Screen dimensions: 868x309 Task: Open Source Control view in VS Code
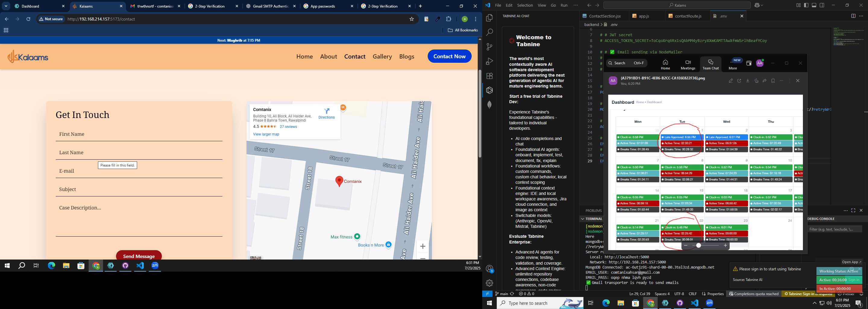489,47
